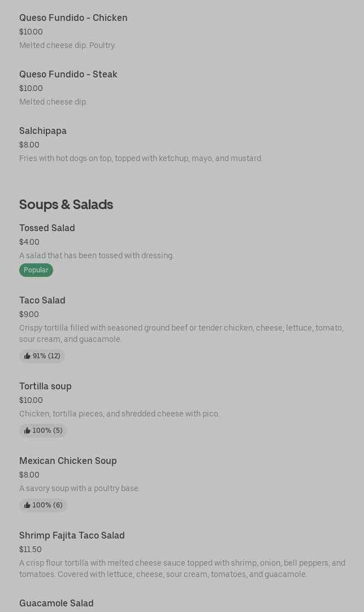
Task: Open the Shrimp Fajita Taco Salad item
Action: [x=72, y=536]
